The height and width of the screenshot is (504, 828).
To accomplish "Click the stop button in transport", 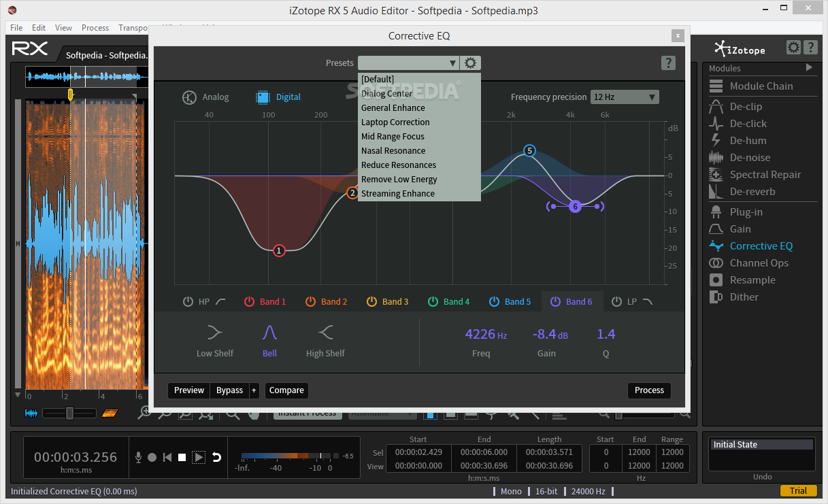I will pyautogui.click(x=182, y=458).
